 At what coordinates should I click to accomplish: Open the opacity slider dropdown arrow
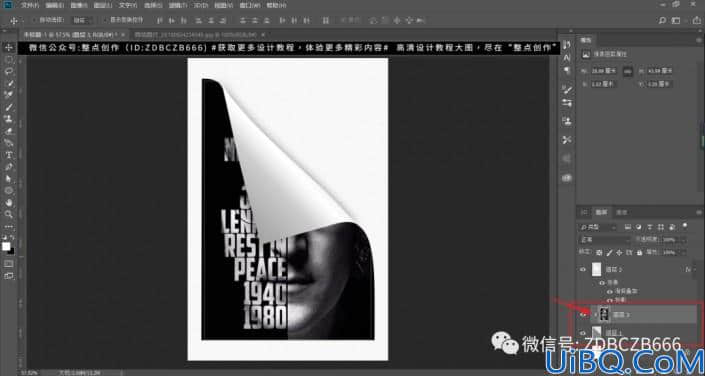[x=683, y=240]
